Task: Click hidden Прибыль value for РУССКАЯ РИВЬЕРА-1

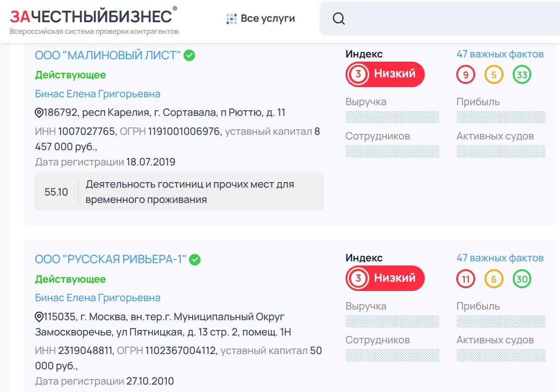Action: click(x=501, y=321)
